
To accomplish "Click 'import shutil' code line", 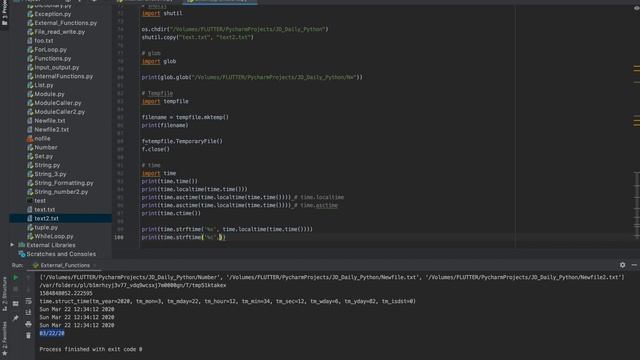I will point(162,13).
